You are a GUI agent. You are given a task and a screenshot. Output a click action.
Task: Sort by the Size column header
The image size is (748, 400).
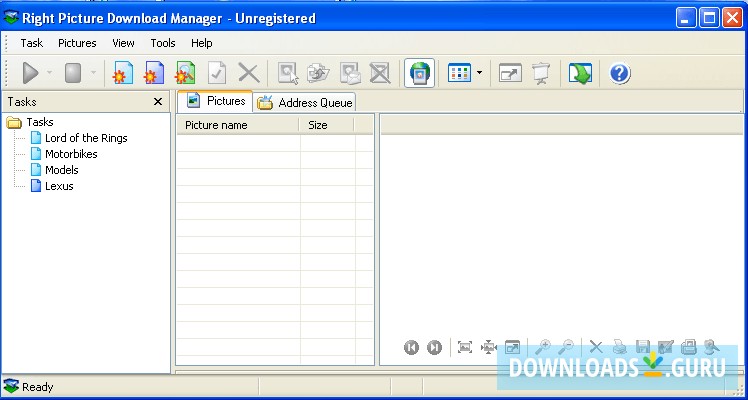pos(327,125)
